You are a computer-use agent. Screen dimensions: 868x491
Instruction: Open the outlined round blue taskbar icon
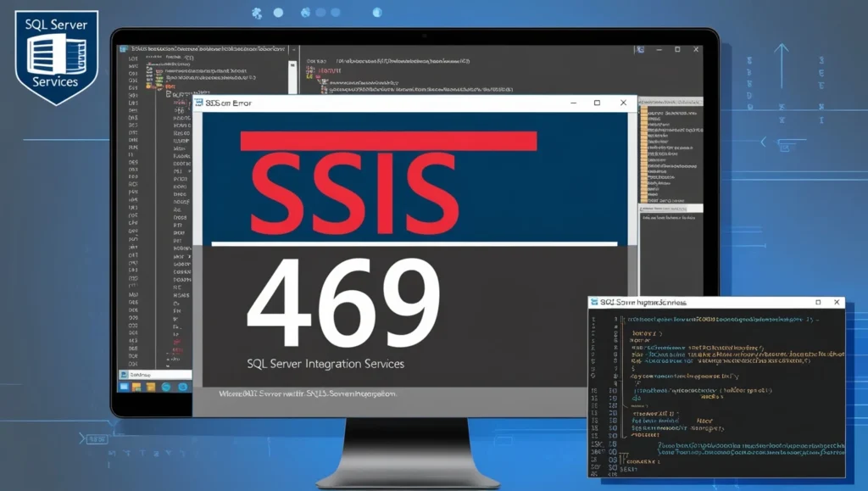pos(166,387)
